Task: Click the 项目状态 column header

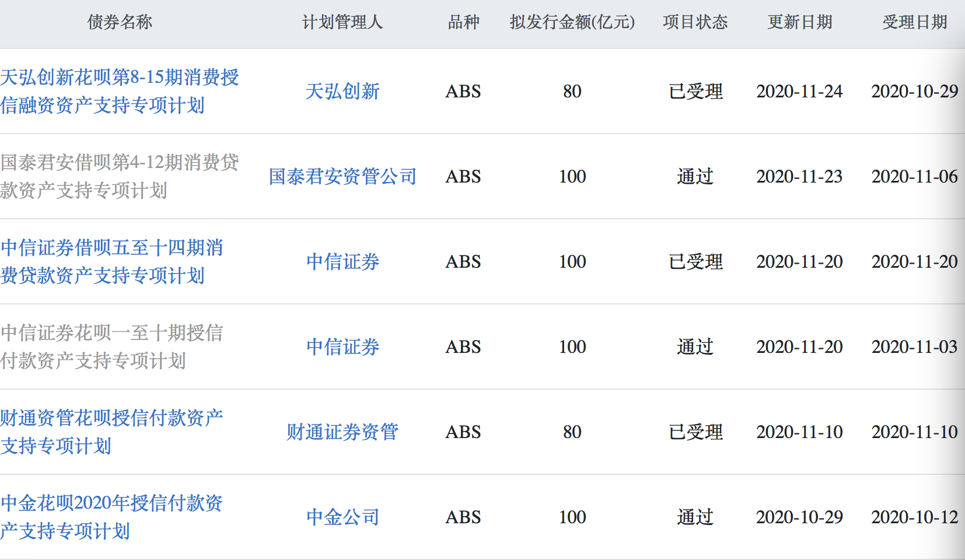Action: pos(695,22)
